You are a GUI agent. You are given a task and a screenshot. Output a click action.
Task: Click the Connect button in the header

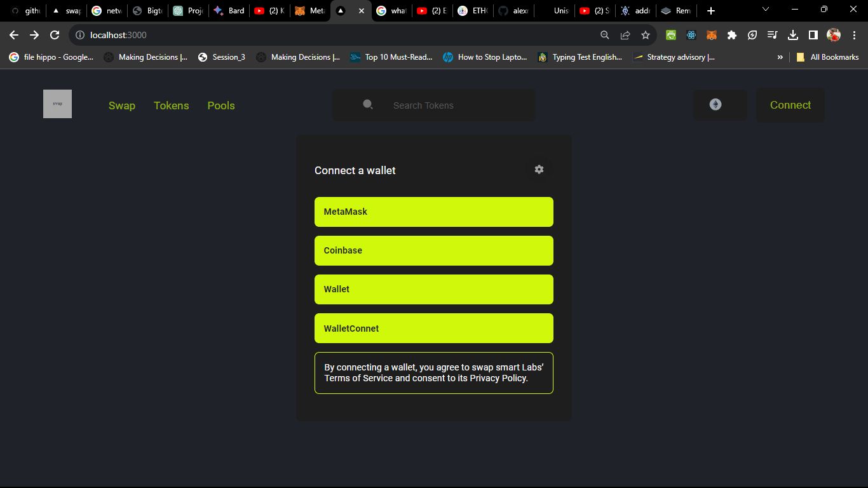pos(790,105)
